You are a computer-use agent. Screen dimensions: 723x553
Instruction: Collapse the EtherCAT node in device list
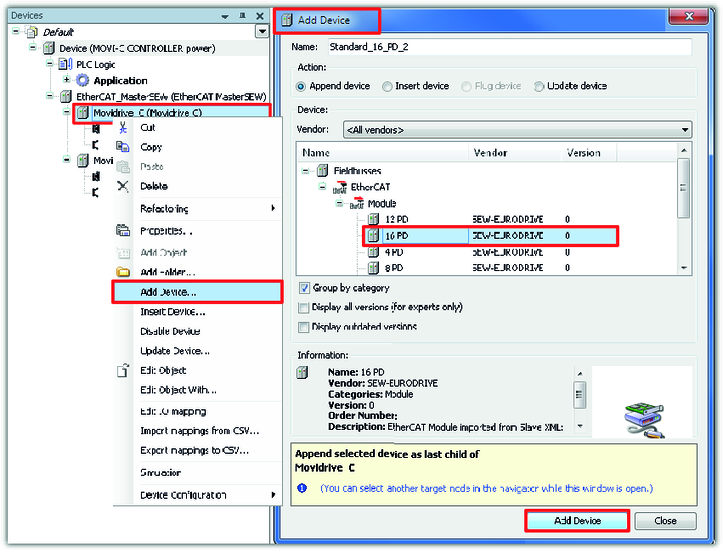[325, 187]
